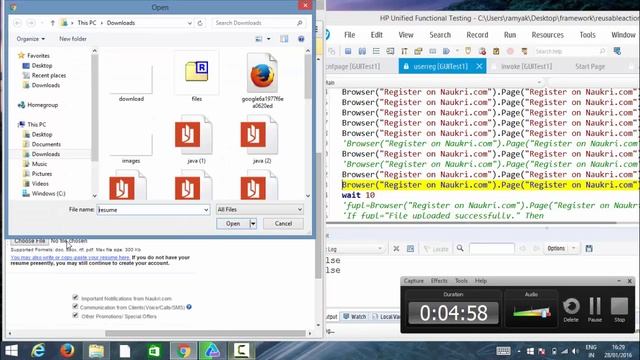Select Windows (C:) drive
The image size is (640, 360).
coord(44,193)
